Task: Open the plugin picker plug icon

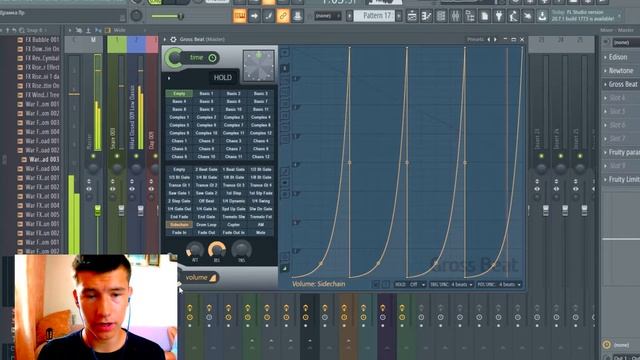Action: (499, 16)
